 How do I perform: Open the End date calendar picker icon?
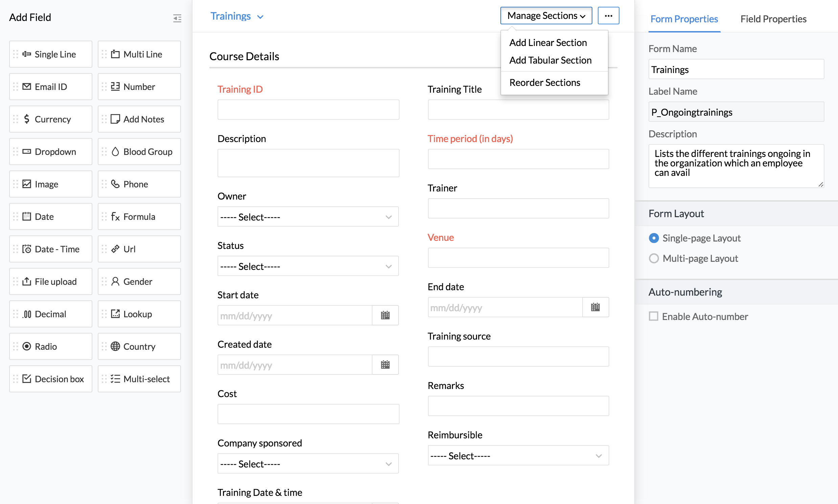[595, 307]
